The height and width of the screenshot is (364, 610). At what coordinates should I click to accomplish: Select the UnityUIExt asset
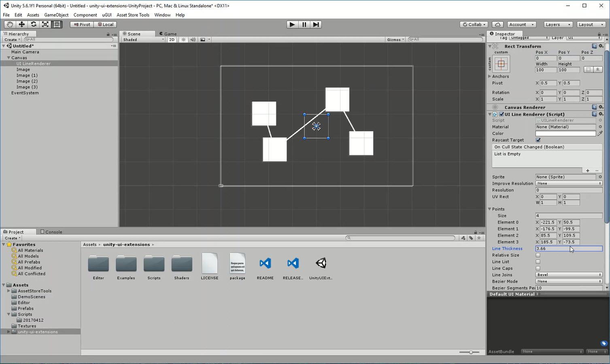[x=321, y=267]
